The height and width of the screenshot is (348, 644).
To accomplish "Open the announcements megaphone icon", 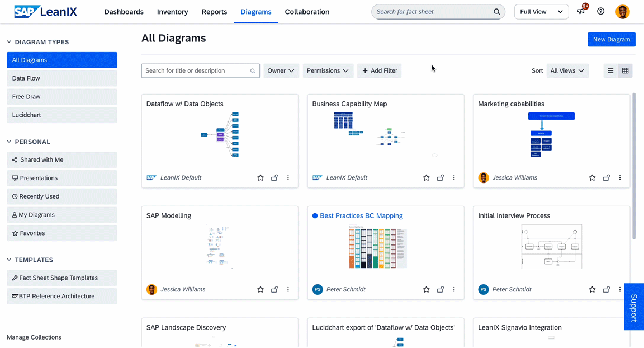I will point(581,12).
